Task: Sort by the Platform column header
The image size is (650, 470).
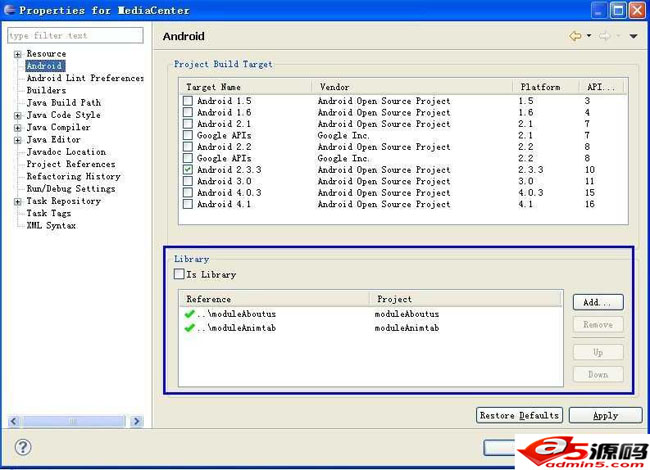Action: tap(546, 87)
